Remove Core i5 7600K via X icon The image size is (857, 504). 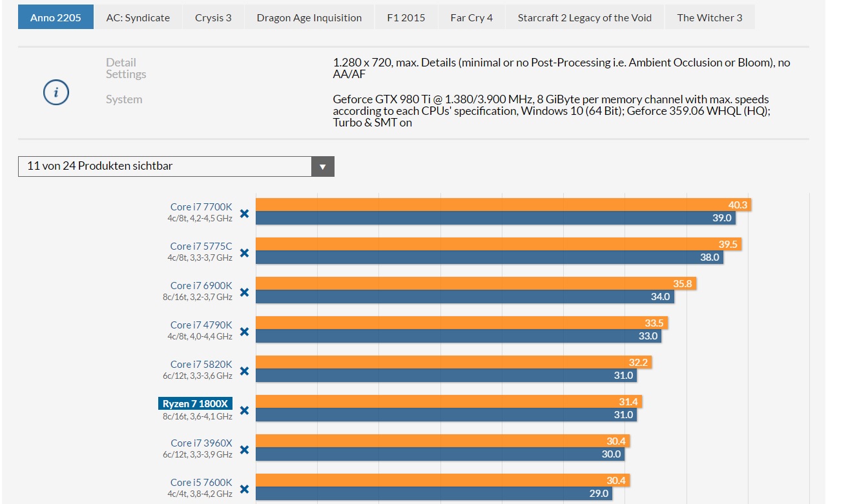tap(244, 489)
